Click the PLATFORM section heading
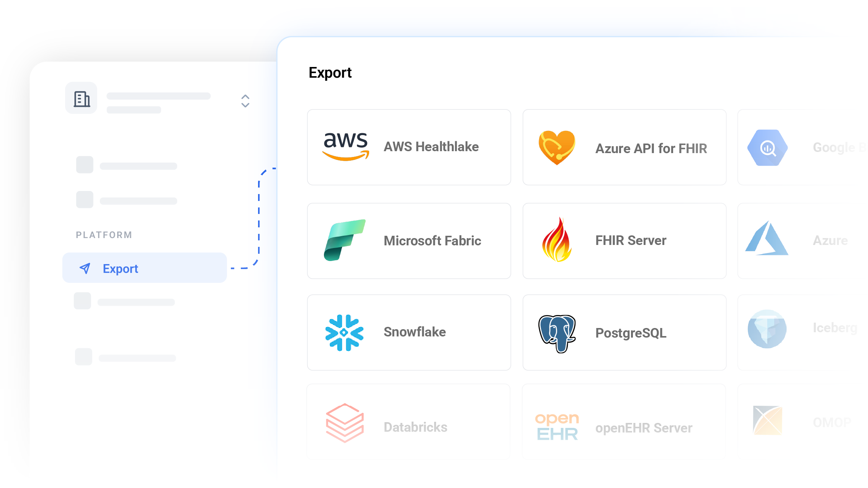Viewport: 868px width, 488px height. 104,235
